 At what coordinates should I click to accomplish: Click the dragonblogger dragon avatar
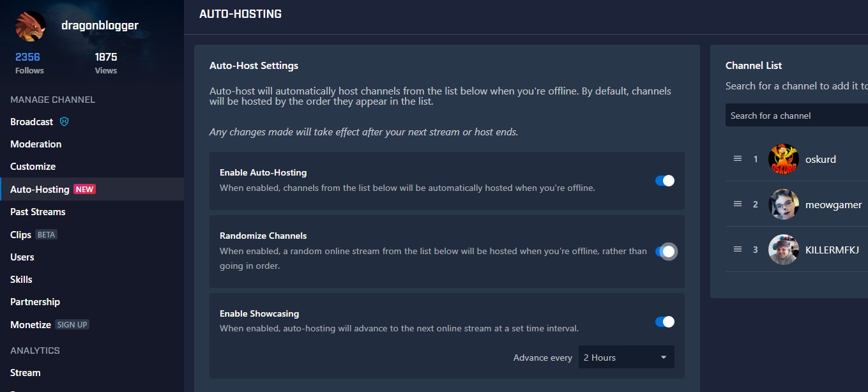[30, 26]
